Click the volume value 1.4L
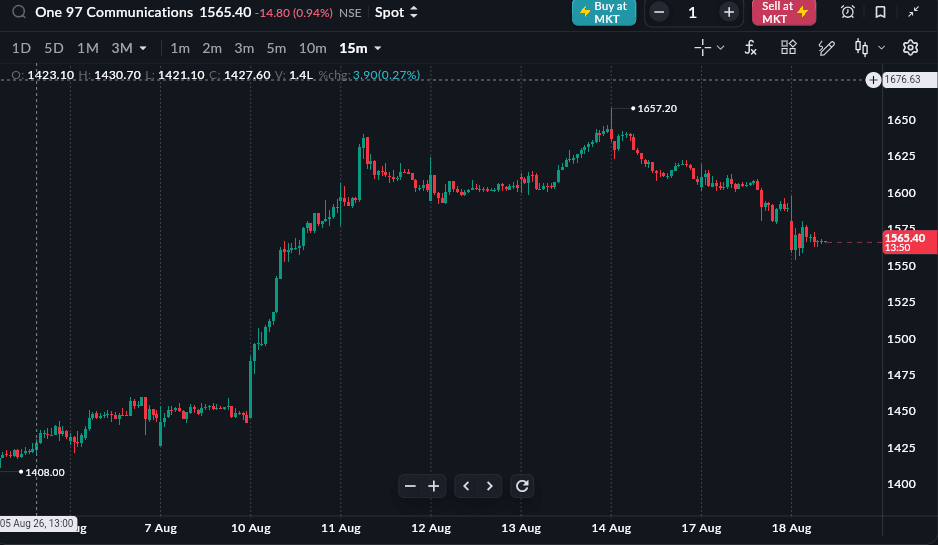Image resolution: width=938 pixels, height=545 pixels. coord(301,75)
